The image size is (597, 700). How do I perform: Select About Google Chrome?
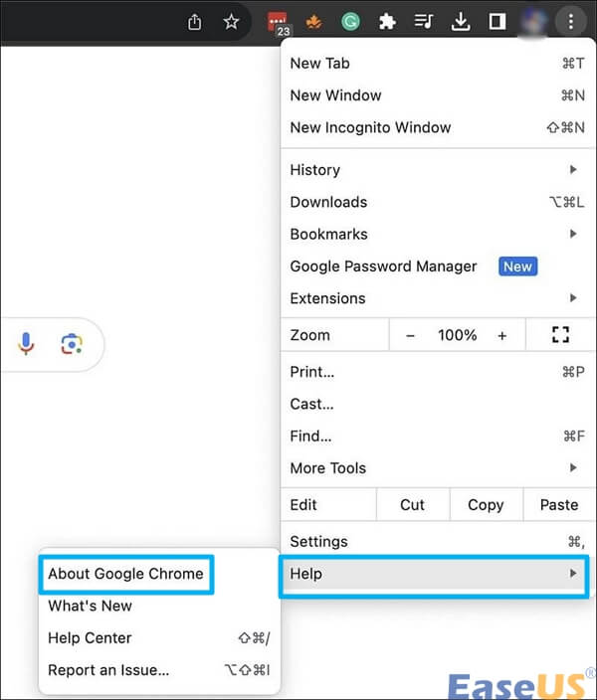pos(125,574)
